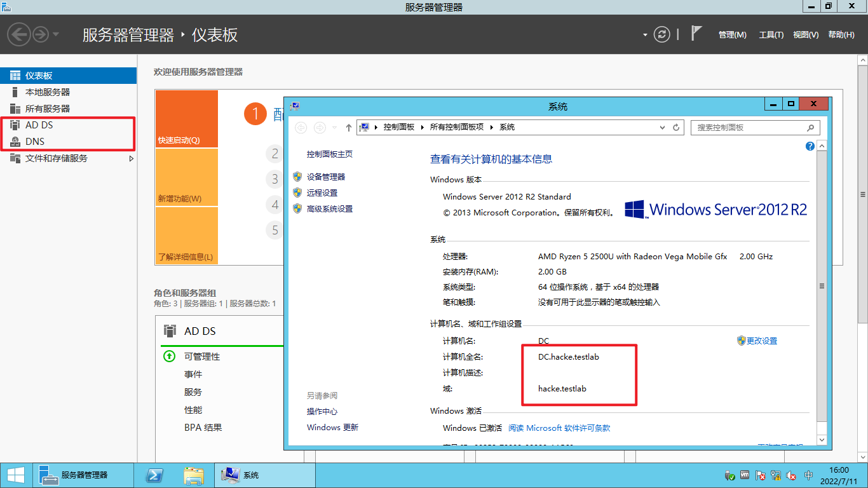
Task: Expand 文件和存储服务 with its arrow
Action: point(132,158)
